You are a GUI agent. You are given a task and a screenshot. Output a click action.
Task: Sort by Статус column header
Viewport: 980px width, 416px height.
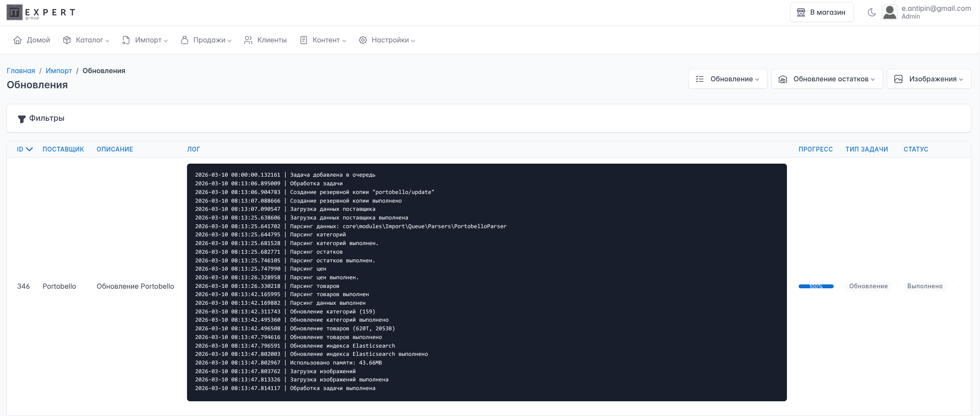click(x=916, y=149)
